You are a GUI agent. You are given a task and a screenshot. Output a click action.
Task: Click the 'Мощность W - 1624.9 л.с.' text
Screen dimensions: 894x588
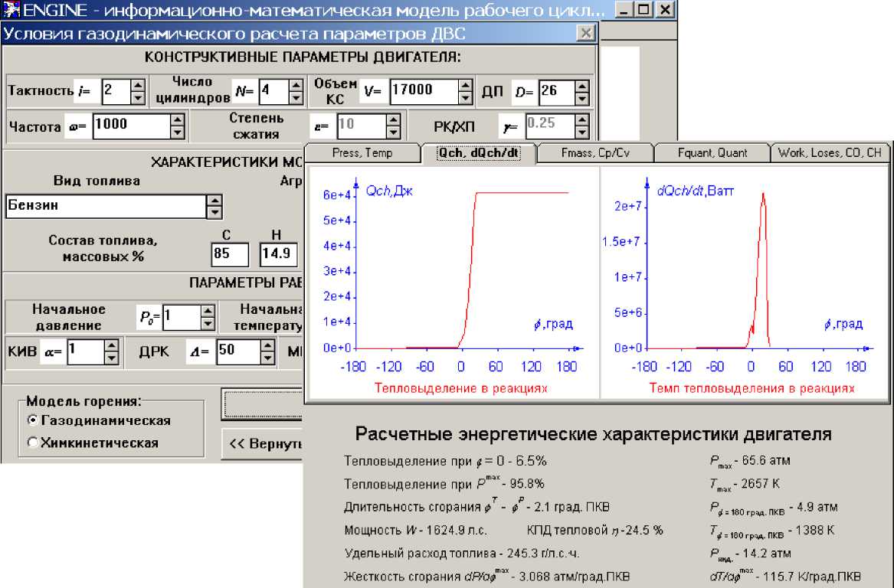[416, 531]
